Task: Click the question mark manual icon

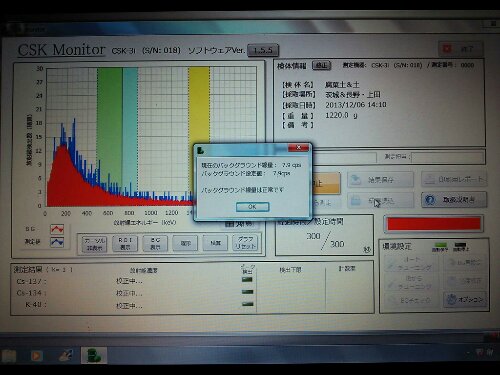Action: (x=430, y=200)
